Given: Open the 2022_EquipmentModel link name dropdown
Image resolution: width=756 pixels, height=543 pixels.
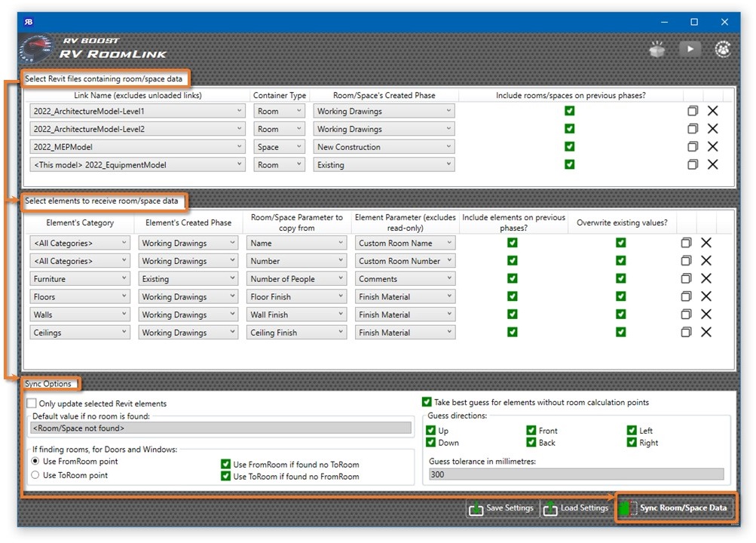Looking at the screenshot, I should [137, 164].
